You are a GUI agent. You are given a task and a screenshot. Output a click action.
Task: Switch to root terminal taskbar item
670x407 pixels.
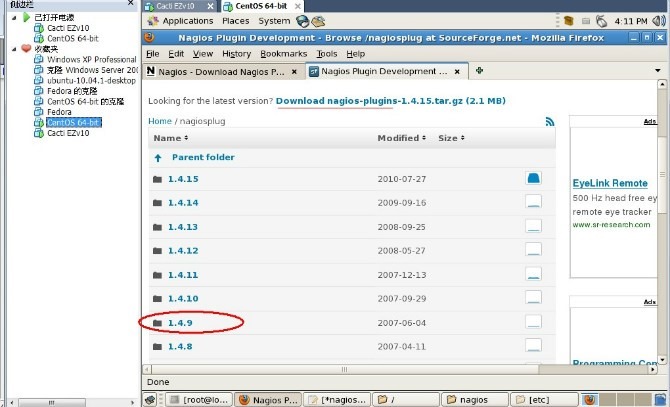(x=199, y=400)
